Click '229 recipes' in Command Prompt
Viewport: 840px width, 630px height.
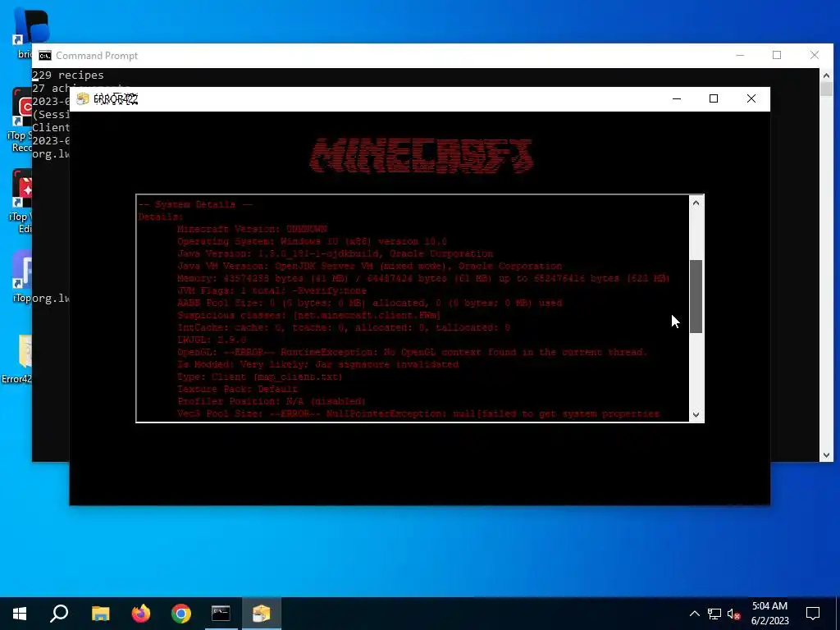[x=68, y=75]
